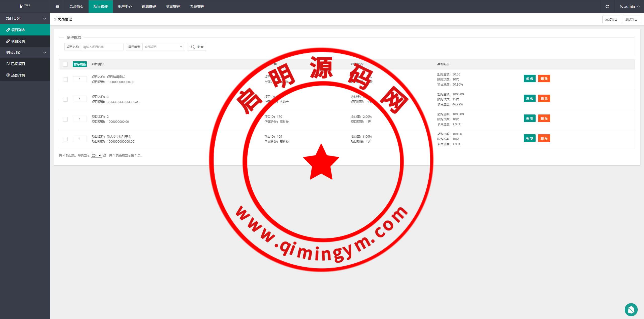Open the 展示类型 全部项目 dropdown
Viewport: 644px width, 319px height.
pyautogui.click(x=163, y=47)
